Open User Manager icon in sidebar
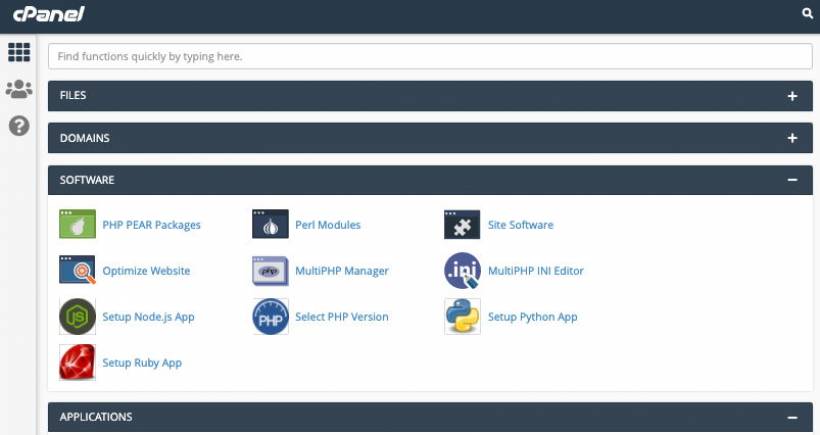The width and height of the screenshot is (820, 435). (19, 90)
